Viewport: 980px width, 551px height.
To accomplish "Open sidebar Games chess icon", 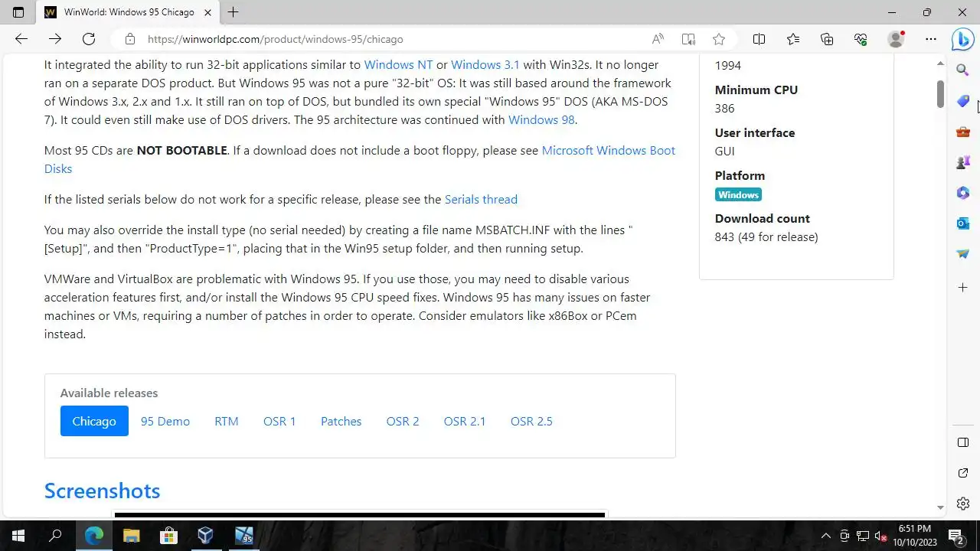I will [963, 162].
